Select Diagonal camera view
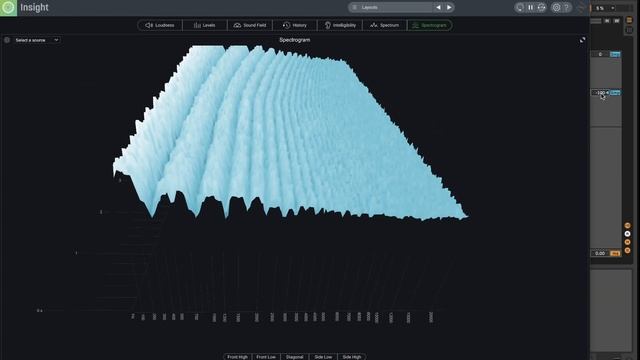This screenshot has height=360, width=640. (294, 357)
